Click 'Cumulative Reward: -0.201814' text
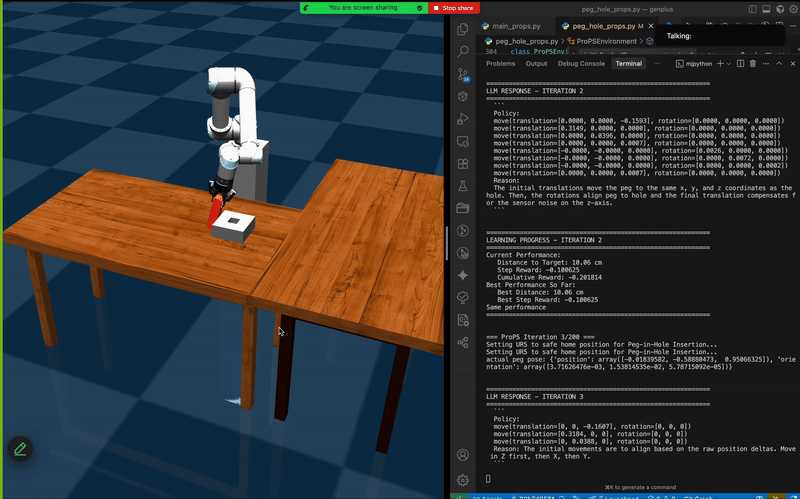Image resolution: width=800 pixels, height=499 pixels. [549, 277]
